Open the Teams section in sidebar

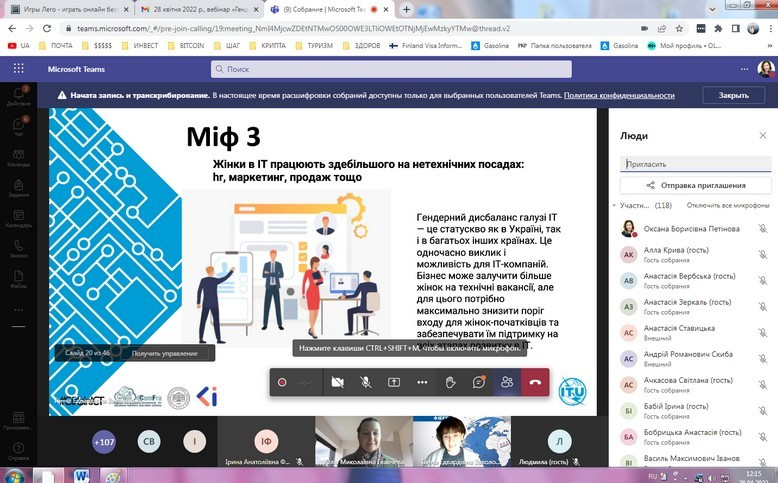coord(18,157)
